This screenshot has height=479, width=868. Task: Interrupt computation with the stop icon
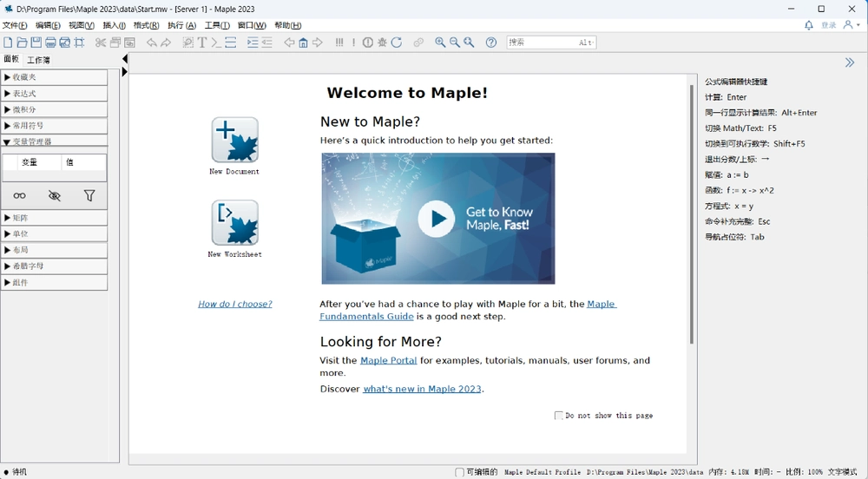coord(368,43)
